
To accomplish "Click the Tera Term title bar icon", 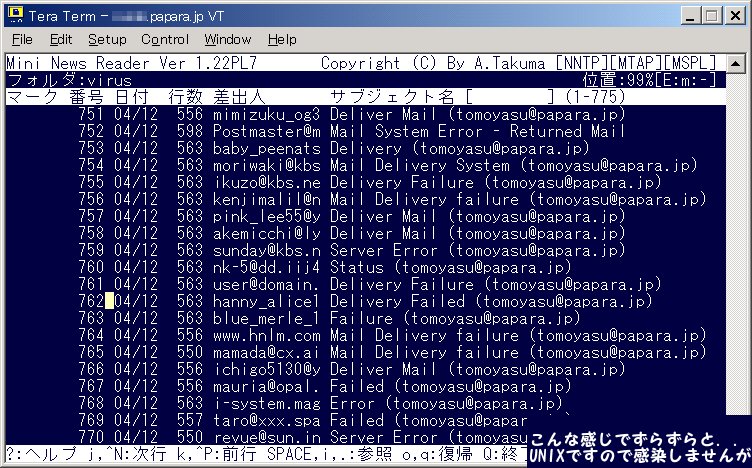I will (15, 15).
